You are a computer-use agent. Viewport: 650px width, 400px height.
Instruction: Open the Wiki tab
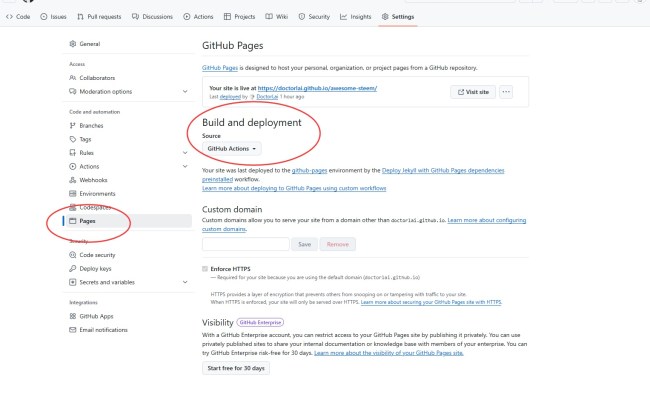(276, 17)
